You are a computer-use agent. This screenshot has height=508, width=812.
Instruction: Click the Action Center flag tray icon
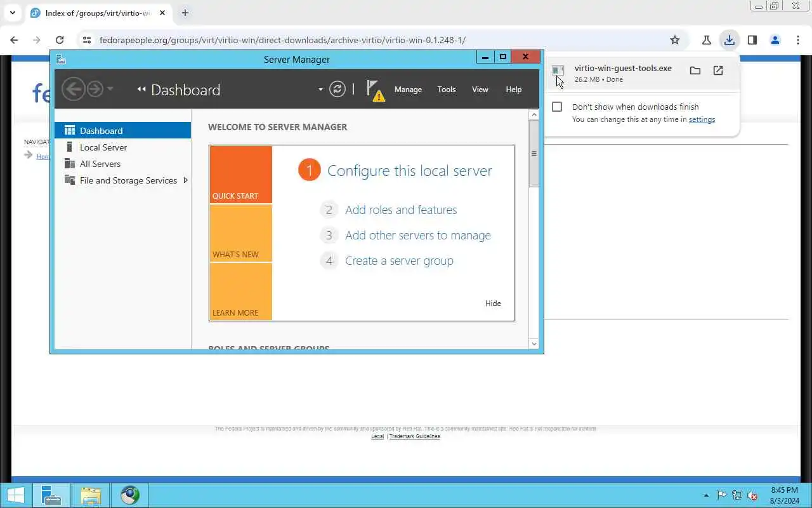click(x=722, y=495)
